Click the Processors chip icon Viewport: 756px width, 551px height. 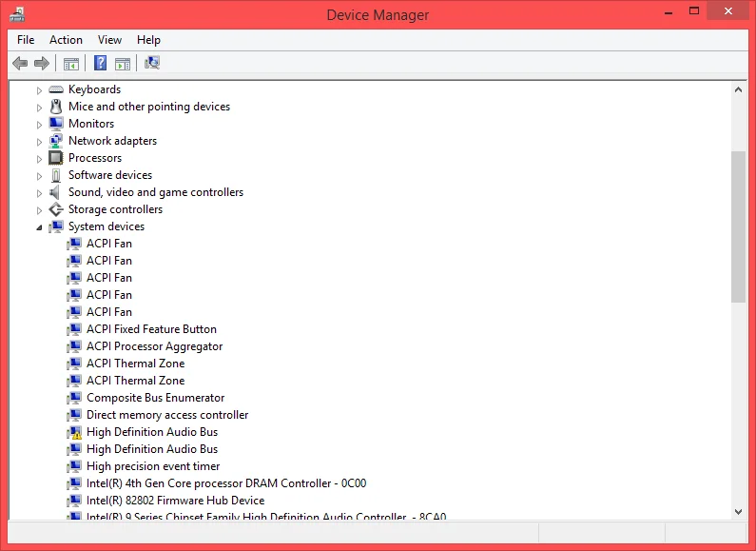[56, 158]
